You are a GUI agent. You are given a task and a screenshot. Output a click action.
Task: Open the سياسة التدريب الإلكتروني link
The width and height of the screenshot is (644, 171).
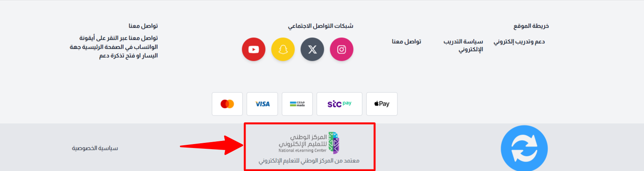point(463,45)
